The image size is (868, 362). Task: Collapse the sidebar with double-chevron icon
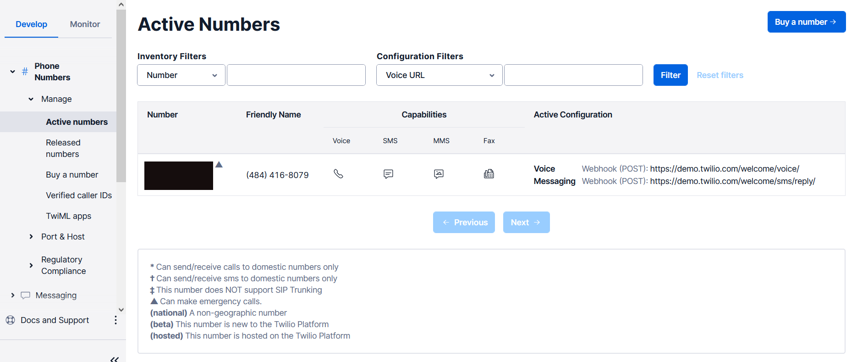[x=115, y=359]
